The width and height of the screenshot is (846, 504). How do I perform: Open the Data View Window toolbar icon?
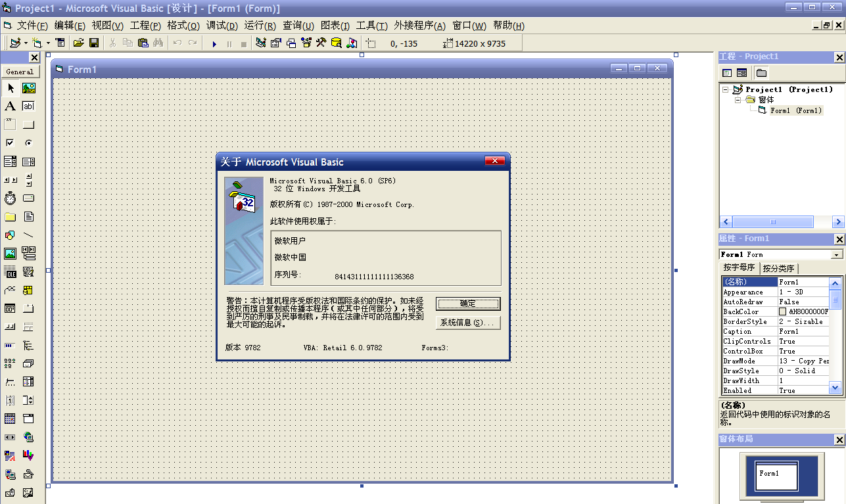[x=337, y=43]
